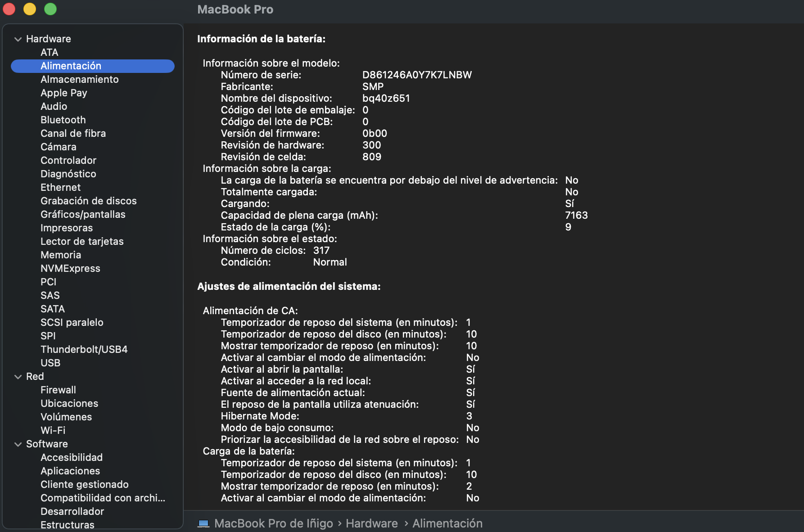This screenshot has width=804, height=532.
Task: Click the red close window button
Action: click(x=9, y=9)
